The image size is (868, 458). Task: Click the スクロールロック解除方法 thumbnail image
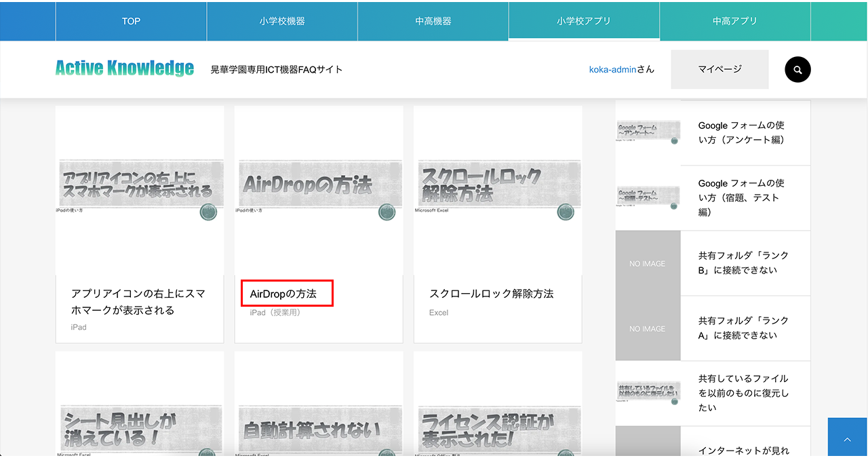pos(498,190)
